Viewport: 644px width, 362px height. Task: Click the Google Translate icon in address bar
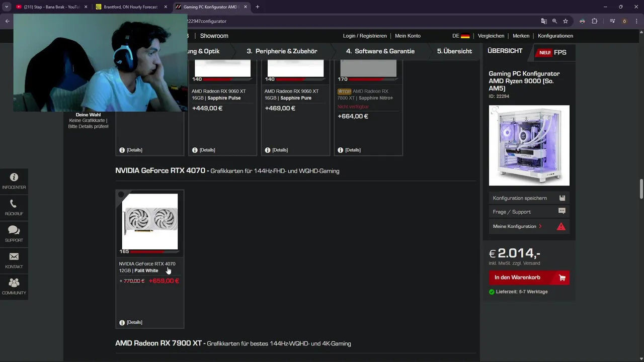pos(544,21)
